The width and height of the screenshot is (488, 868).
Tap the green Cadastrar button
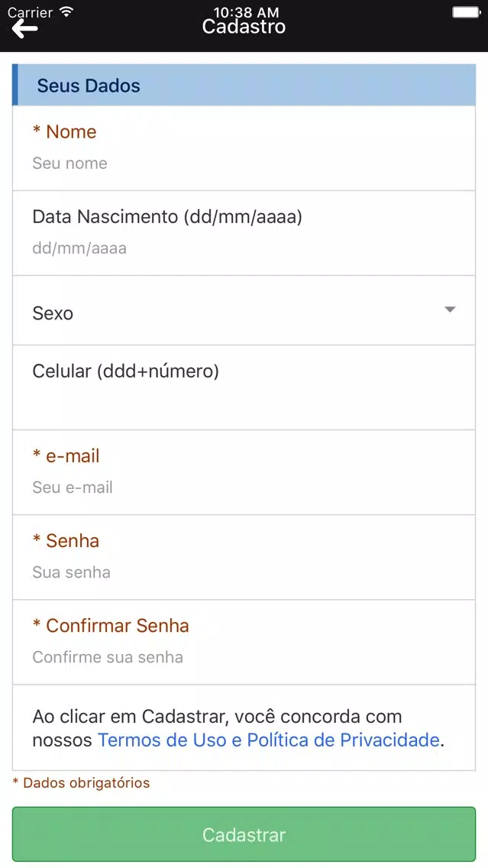(x=244, y=834)
